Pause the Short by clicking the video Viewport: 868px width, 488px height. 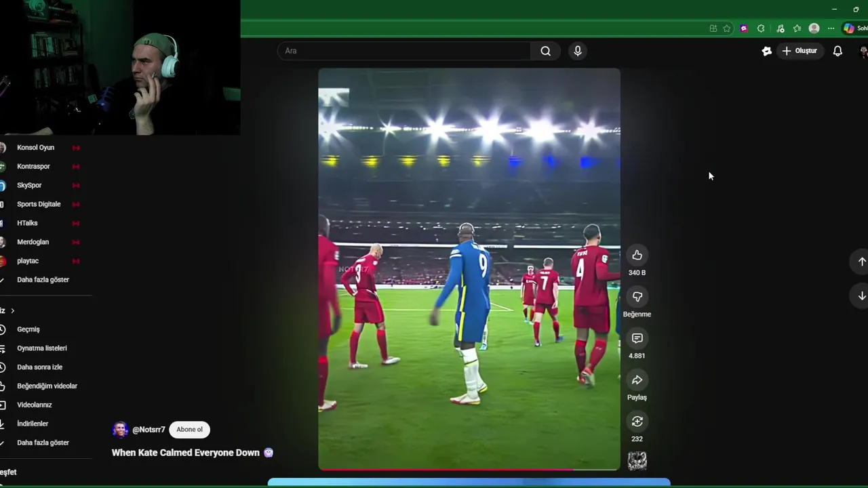(x=469, y=268)
